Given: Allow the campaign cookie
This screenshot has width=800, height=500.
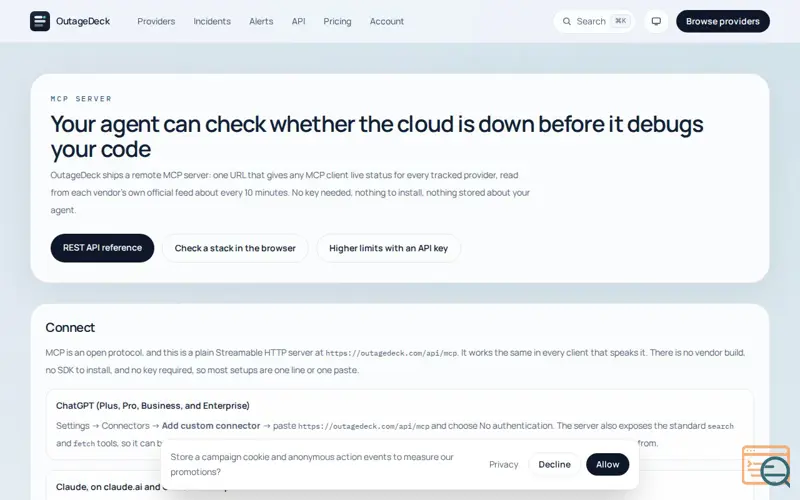Looking at the screenshot, I should [x=607, y=464].
